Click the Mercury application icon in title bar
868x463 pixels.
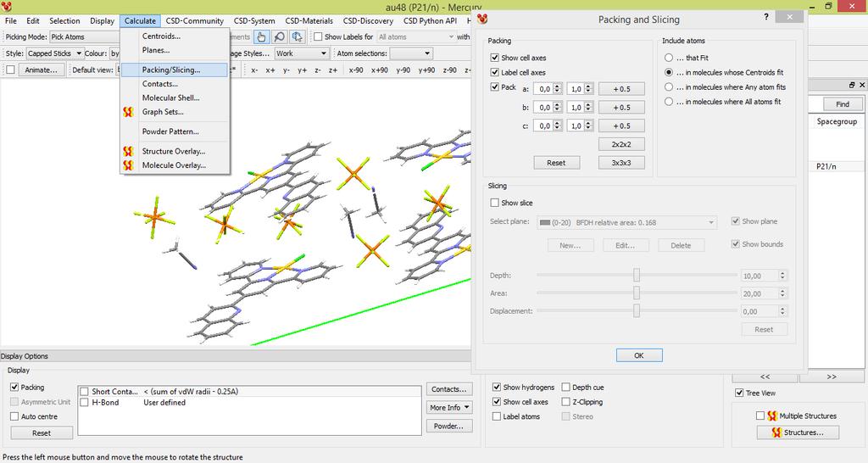pyautogui.click(x=6, y=7)
